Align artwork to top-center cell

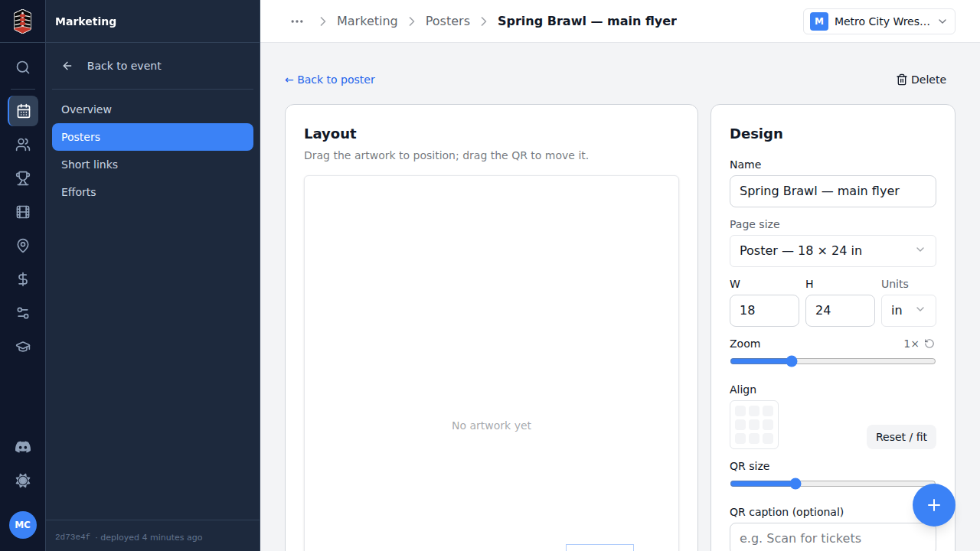coord(754,411)
